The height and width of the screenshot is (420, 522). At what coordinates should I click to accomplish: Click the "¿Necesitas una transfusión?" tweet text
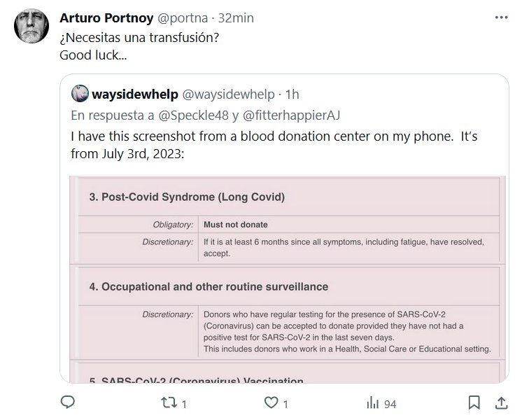click(140, 36)
